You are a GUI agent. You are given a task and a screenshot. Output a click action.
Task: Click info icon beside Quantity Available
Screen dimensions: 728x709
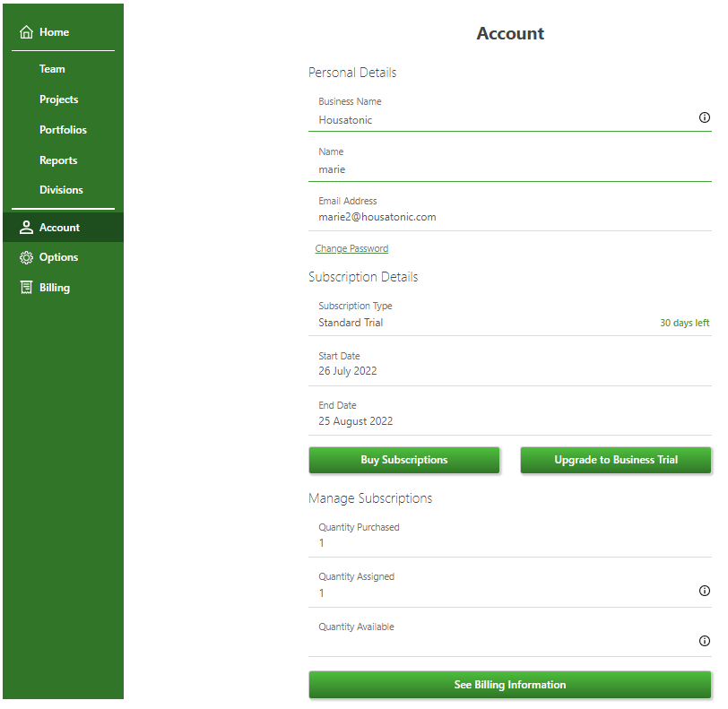(704, 641)
